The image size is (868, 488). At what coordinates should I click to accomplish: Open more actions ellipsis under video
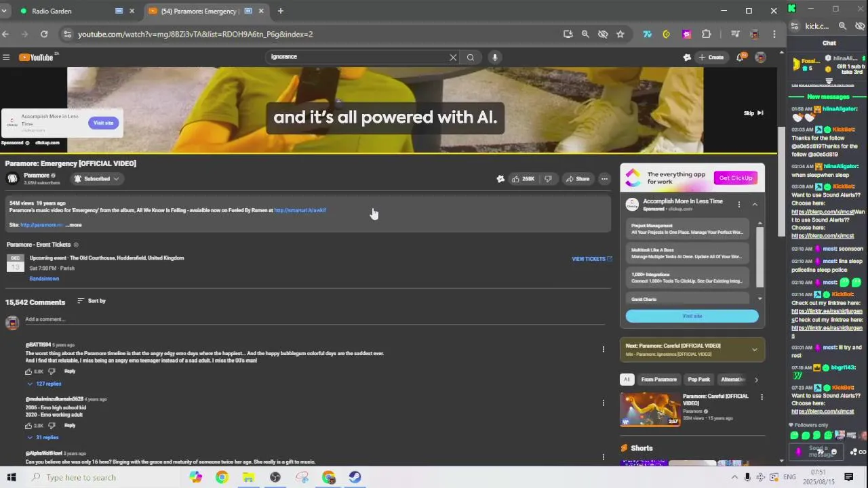604,179
